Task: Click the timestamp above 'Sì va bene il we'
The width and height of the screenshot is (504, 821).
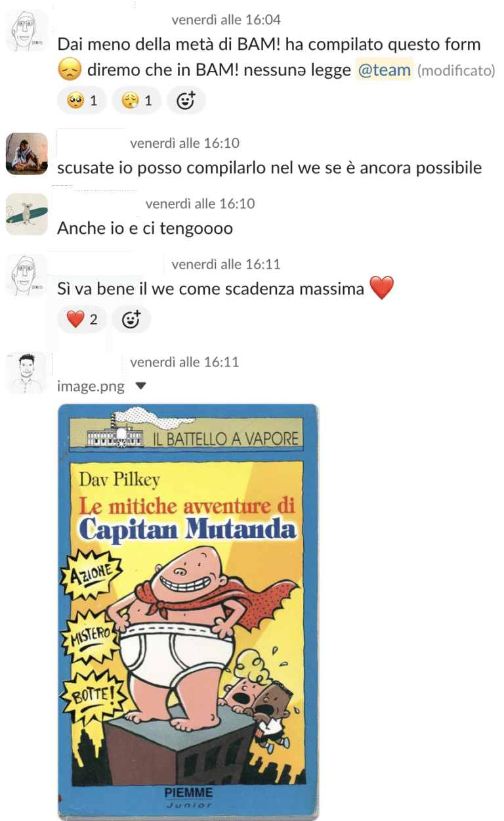Action: tap(226, 265)
